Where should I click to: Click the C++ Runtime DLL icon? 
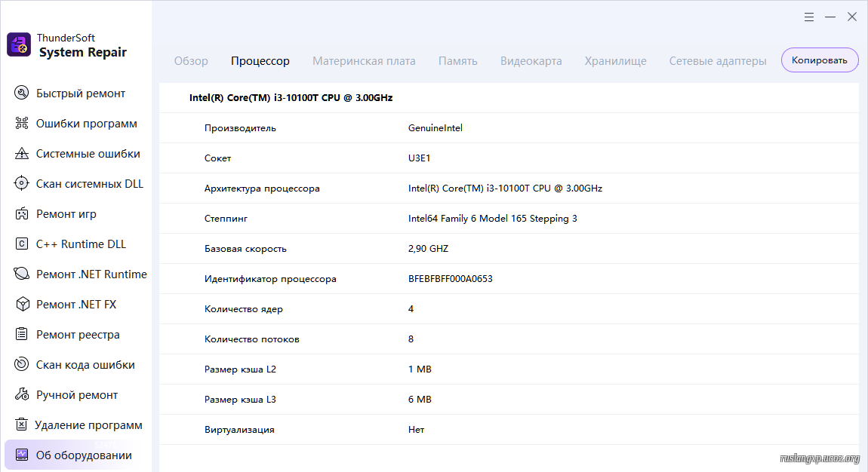pyautogui.click(x=22, y=244)
